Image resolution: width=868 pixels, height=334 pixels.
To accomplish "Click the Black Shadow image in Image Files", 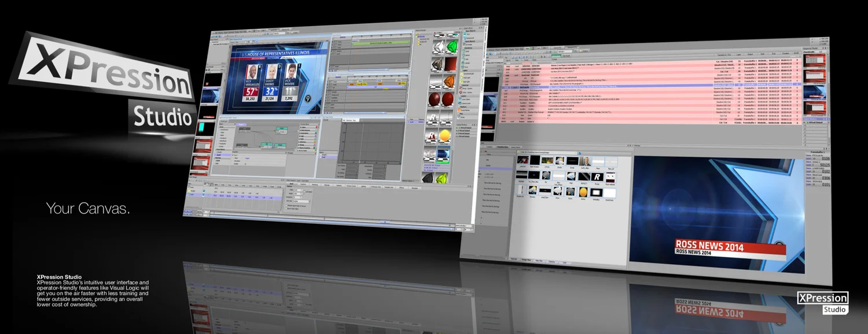I will (x=535, y=160).
